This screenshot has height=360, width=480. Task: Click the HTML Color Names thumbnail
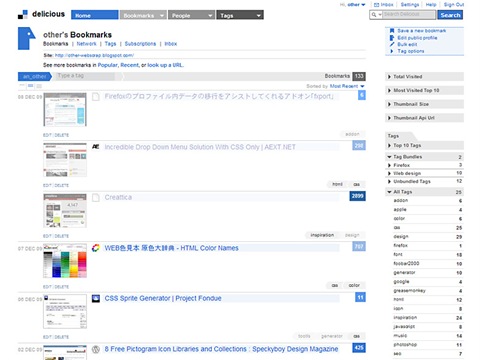65,261
